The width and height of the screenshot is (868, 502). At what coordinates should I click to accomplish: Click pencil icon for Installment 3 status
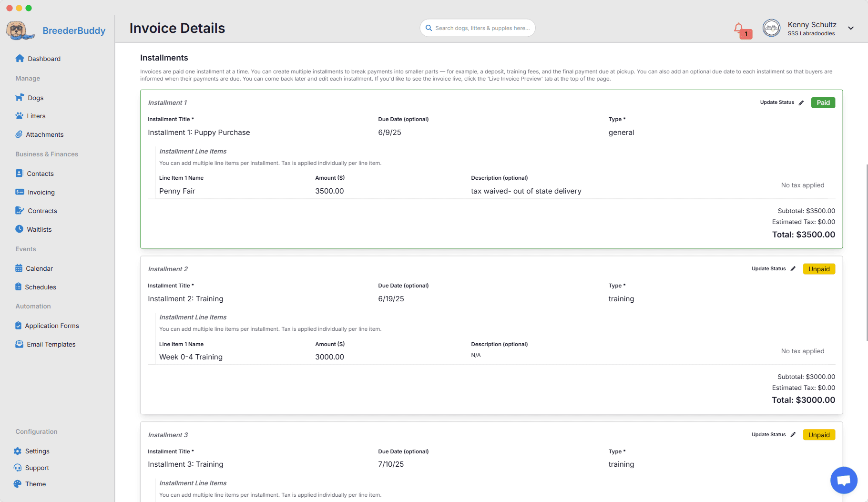(x=793, y=435)
